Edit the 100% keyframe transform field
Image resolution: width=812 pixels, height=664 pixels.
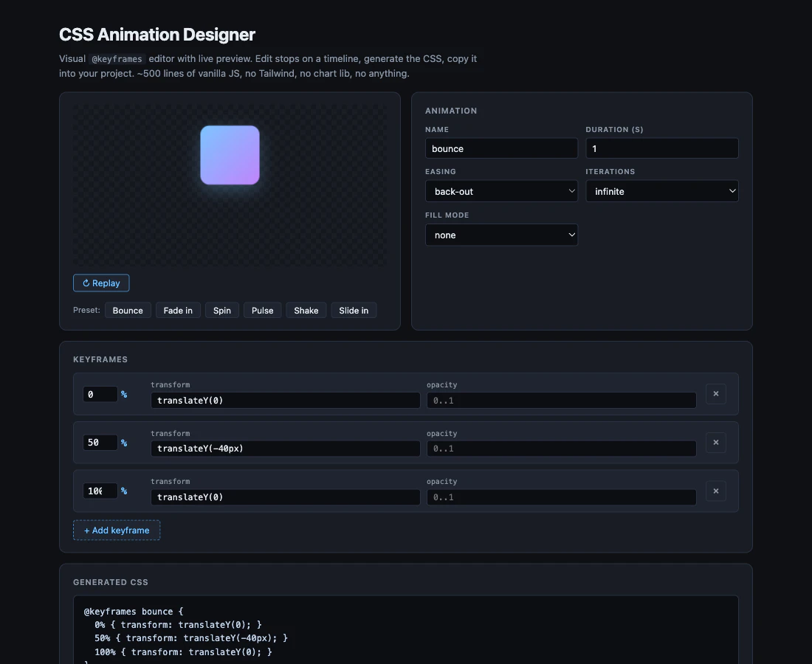pyautogui.click(x=286, y=497)
